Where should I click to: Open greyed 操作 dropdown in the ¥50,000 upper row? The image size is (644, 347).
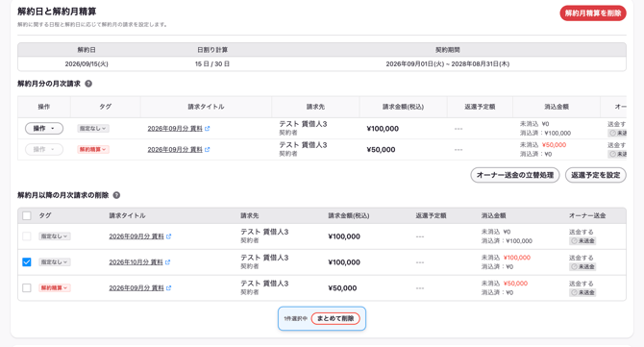pos(44,150)
